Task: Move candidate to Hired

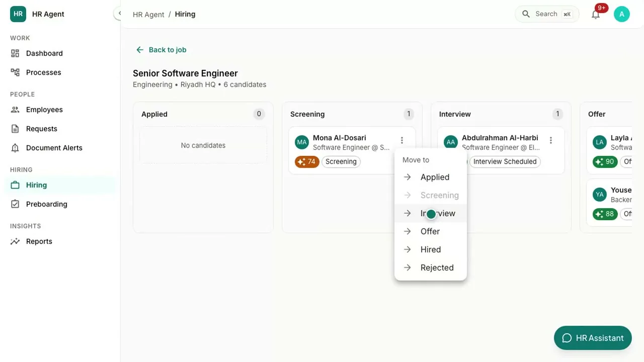Action: [x=431, y=249]
